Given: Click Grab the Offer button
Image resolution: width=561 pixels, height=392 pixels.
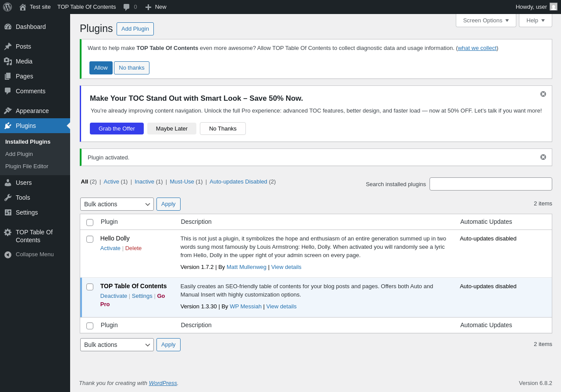Looking at the screenshot, I should [117, 129].
